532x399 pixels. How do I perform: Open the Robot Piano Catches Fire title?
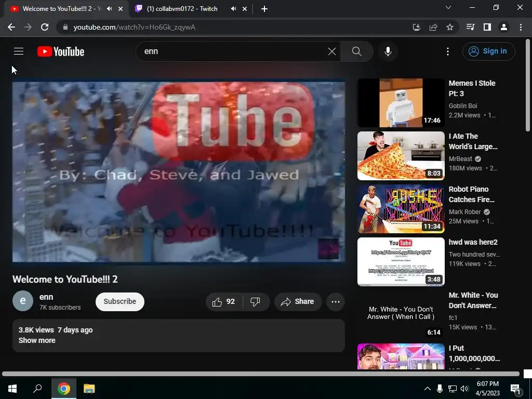coord(472,194)
